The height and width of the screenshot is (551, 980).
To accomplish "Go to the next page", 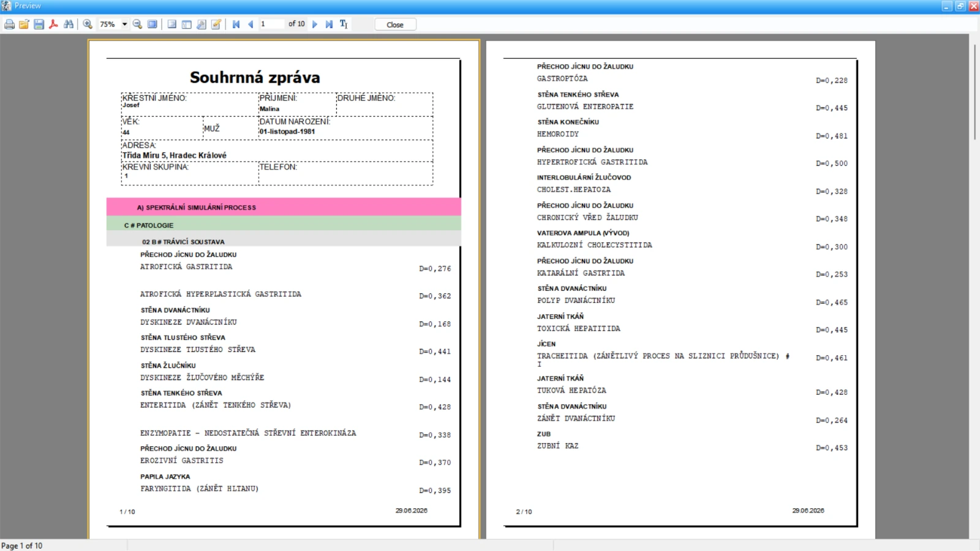I will click(315, 24).
